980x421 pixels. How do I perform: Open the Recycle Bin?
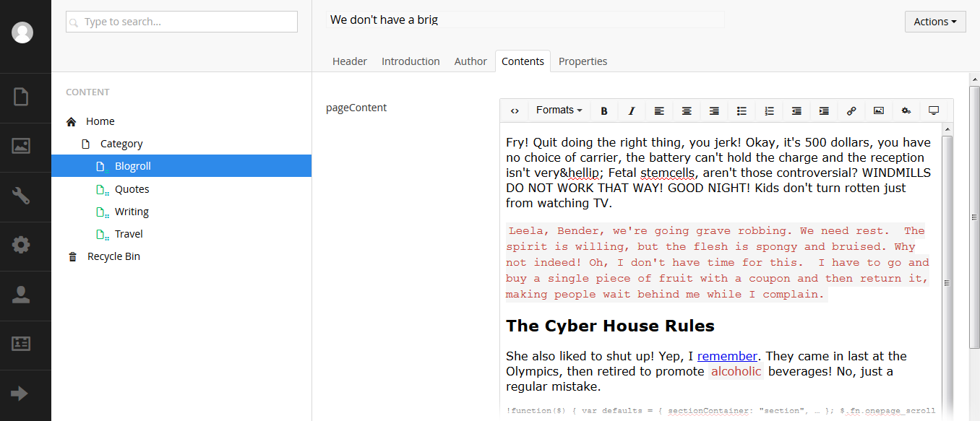(x=113, y=256)
